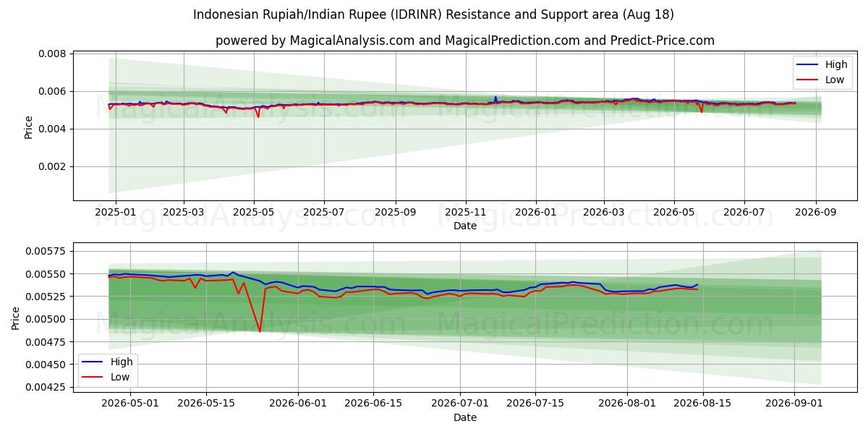Click the 2025-07 date tick label
The height and width of the screenshot is (434, 868).
323,212
